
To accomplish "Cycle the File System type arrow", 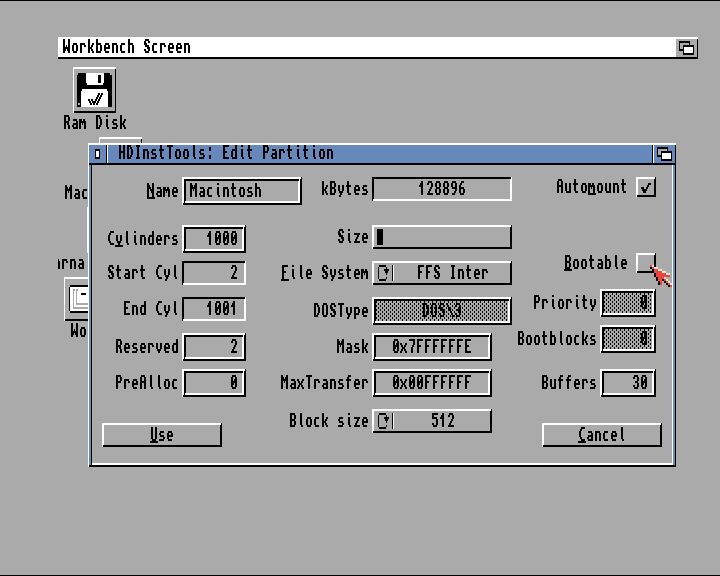I will click(x=384, y=273).
